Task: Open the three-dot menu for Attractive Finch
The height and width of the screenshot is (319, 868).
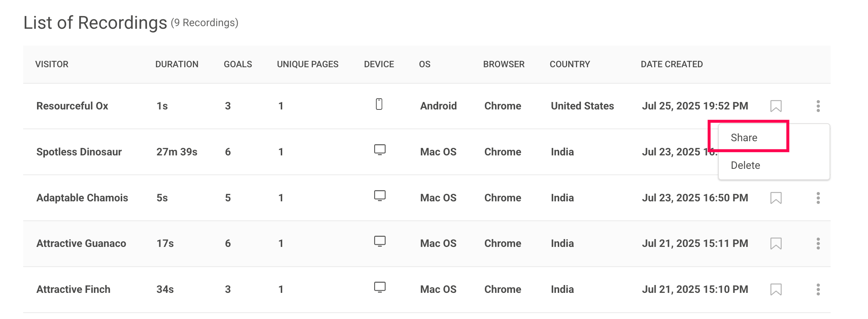Action: tap(818, 289)
